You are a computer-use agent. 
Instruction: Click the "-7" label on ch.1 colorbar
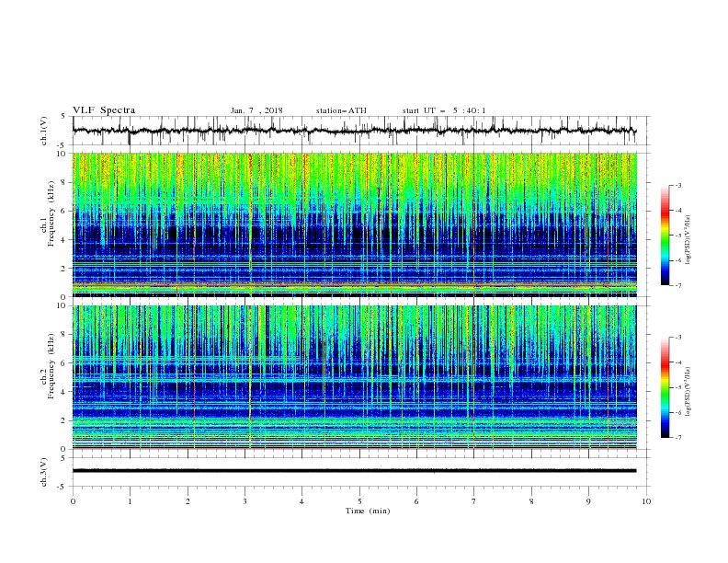pyautogui.click(x=677, y=285)
